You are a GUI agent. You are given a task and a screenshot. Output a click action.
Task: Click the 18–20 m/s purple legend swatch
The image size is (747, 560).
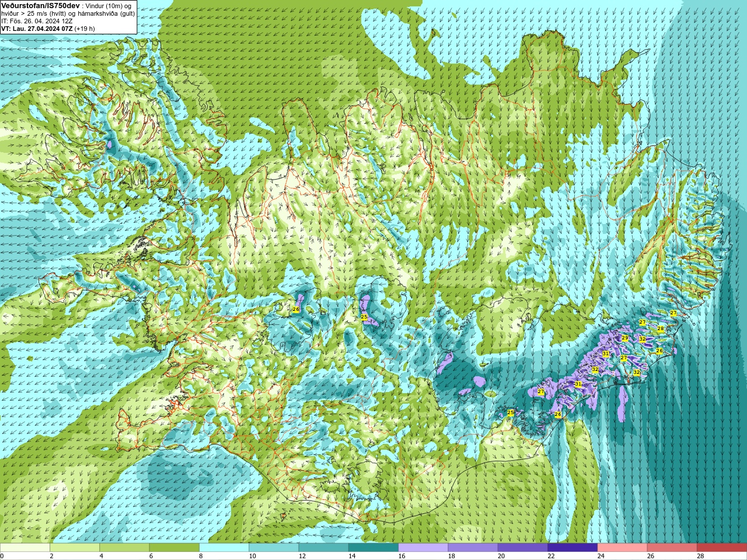point(473,548)
